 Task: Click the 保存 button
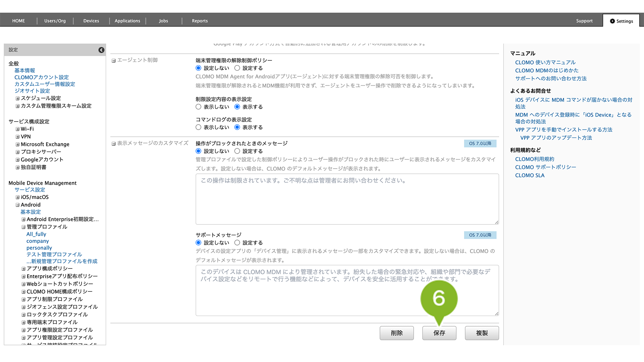click(439, 333)
